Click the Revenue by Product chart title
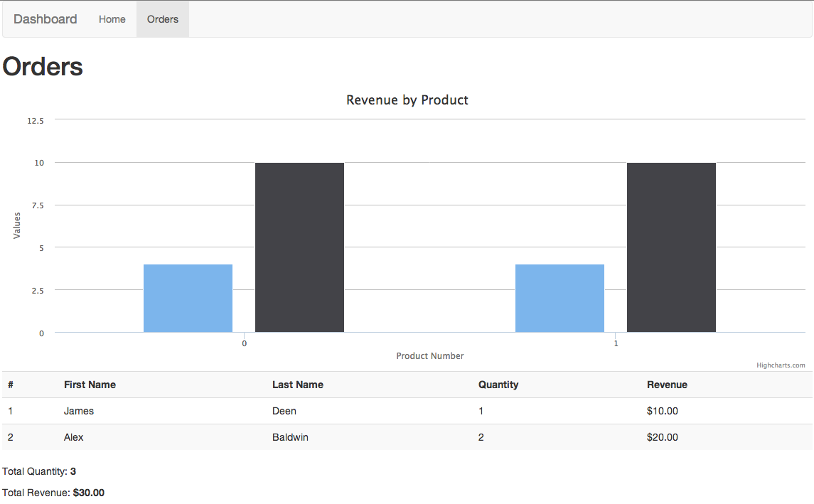This screenshot has width=814, height=504. (407, 100)
